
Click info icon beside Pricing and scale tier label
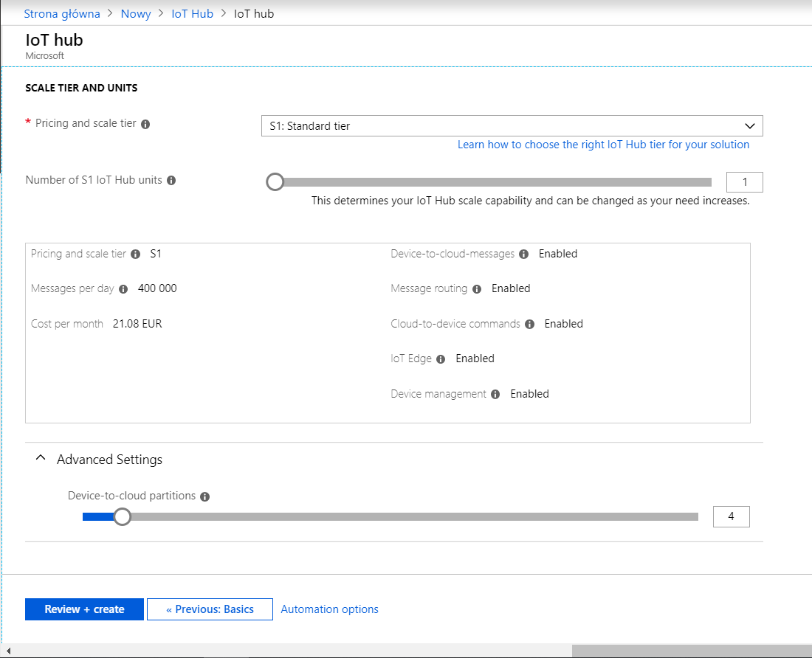click(x=145, y=124)
